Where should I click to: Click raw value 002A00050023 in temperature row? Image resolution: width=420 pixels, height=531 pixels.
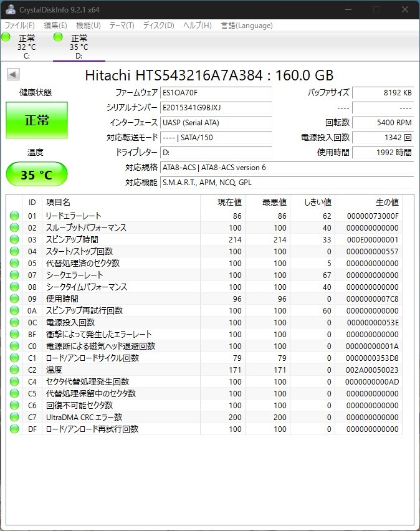[372, 370]
